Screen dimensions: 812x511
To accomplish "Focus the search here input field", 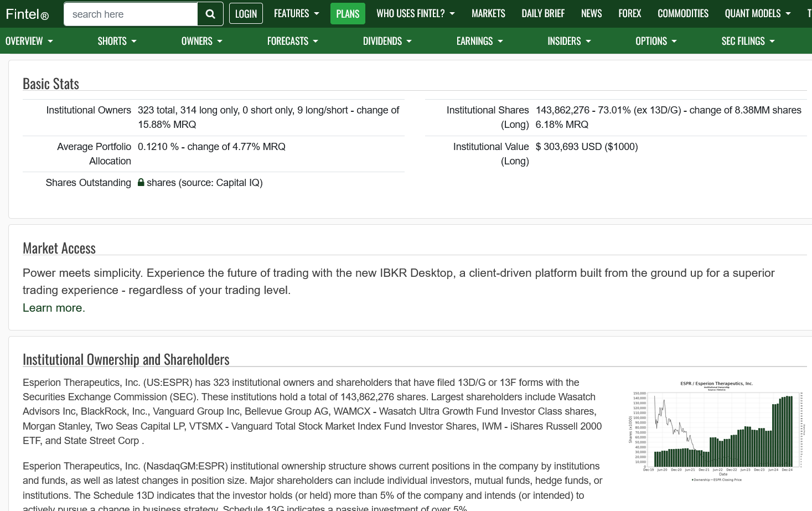I will coord(131,14).
